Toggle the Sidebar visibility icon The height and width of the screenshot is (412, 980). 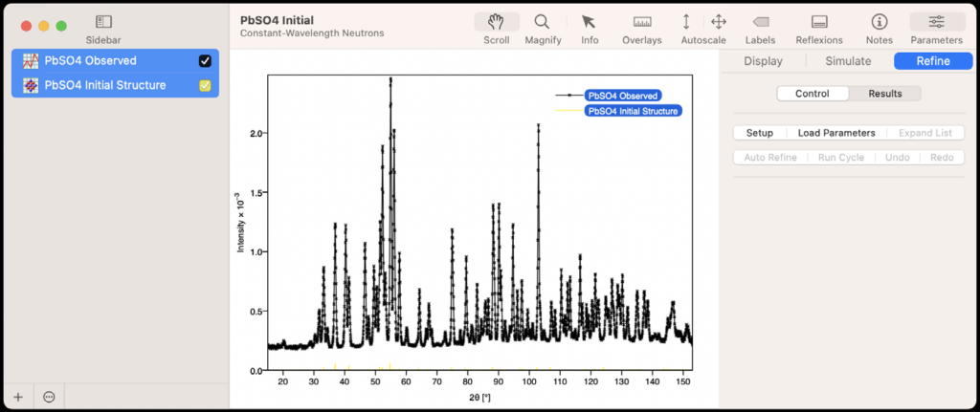point(103,21)
